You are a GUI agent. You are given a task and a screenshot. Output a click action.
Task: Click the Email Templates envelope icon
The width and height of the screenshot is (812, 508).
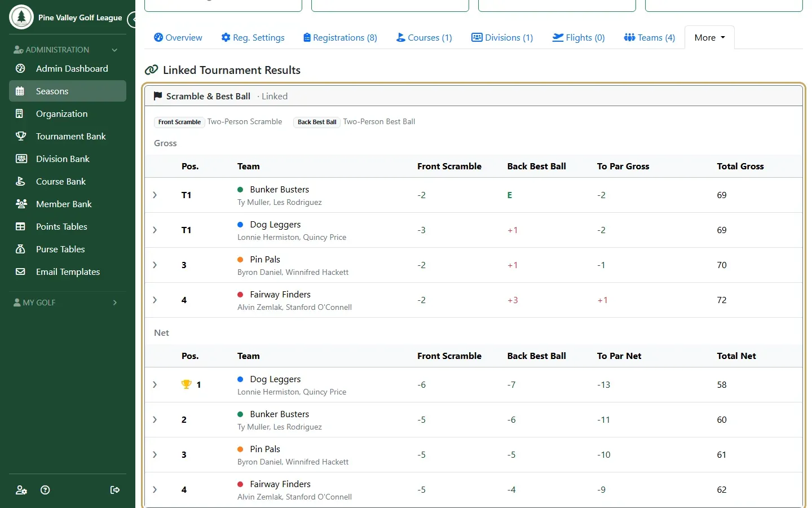click(20, 271)
